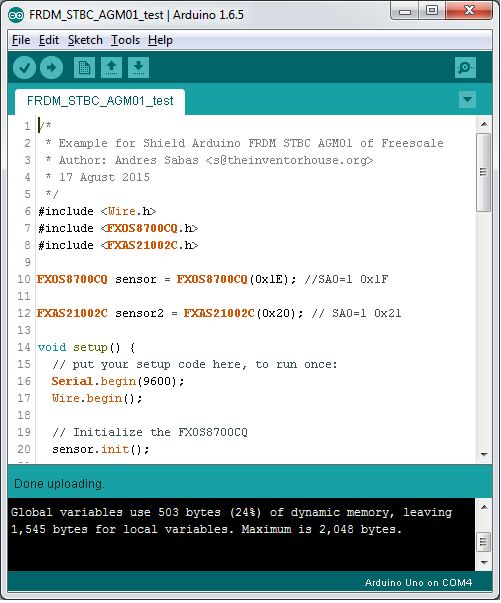Click the console scrollbar down arrow
Image resolution: width=501 pixels, height=603 pixels.
(x=484, y=563)
